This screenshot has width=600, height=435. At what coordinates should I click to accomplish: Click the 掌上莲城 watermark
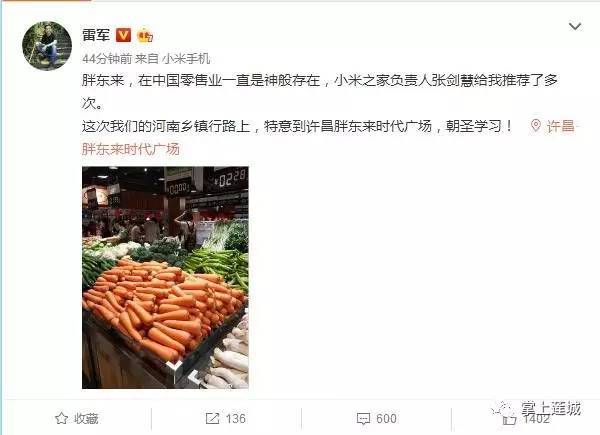tap(551, 409)
